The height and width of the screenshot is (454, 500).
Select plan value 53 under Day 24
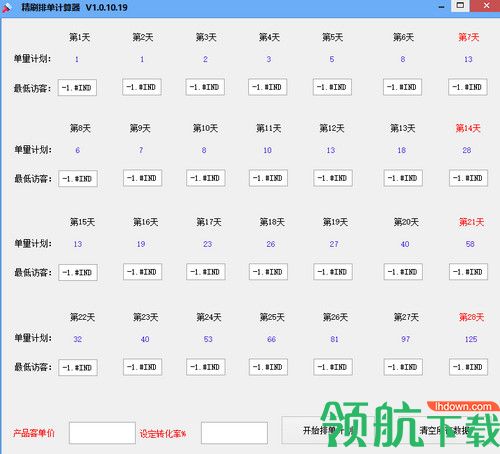208,339
